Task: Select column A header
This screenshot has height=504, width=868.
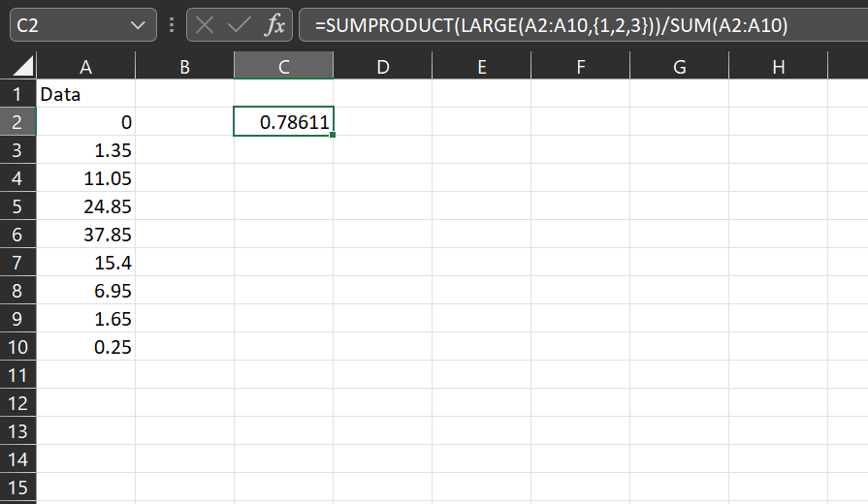Action: coord(85,66)
